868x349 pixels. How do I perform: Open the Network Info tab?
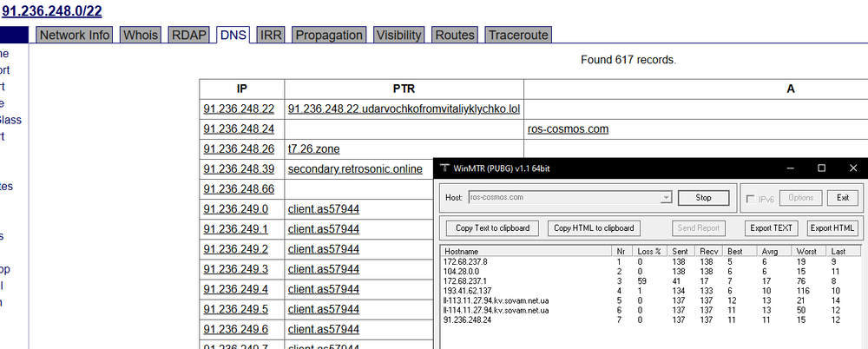(76, 35)
